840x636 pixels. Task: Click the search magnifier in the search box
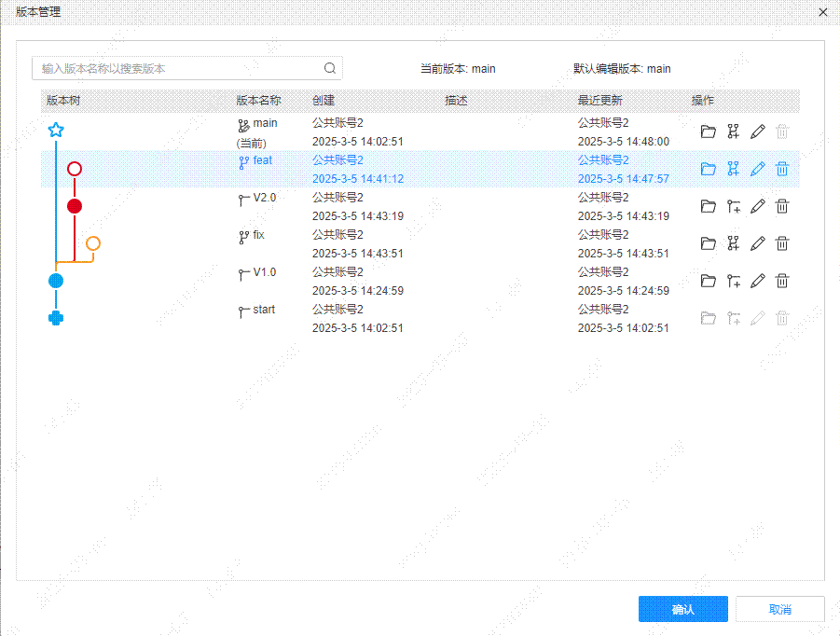tap(330, 68)
